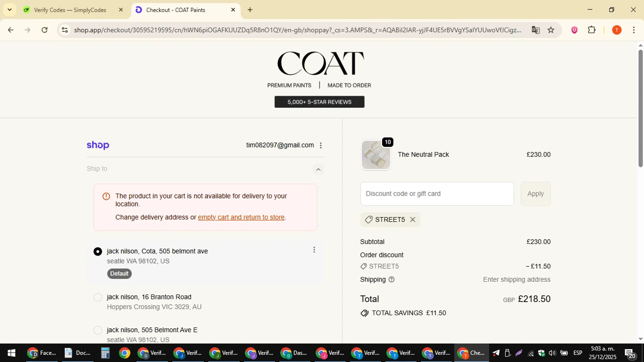Click the COAT logo
This screenshot has width=644, height=362.
321,63
